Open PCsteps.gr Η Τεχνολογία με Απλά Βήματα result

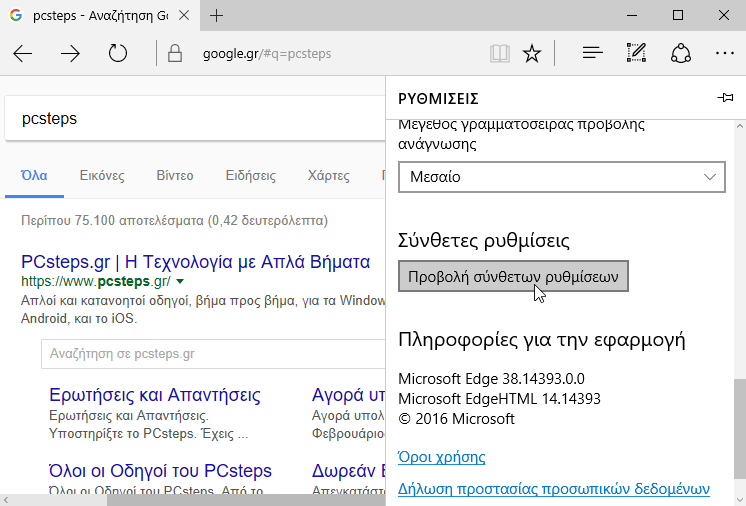196,262
